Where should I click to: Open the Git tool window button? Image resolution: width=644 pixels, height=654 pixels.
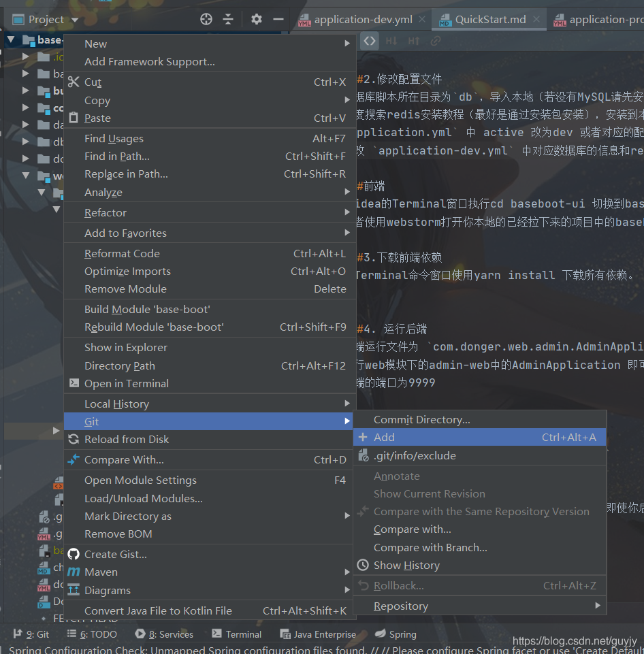pos(31,634)
